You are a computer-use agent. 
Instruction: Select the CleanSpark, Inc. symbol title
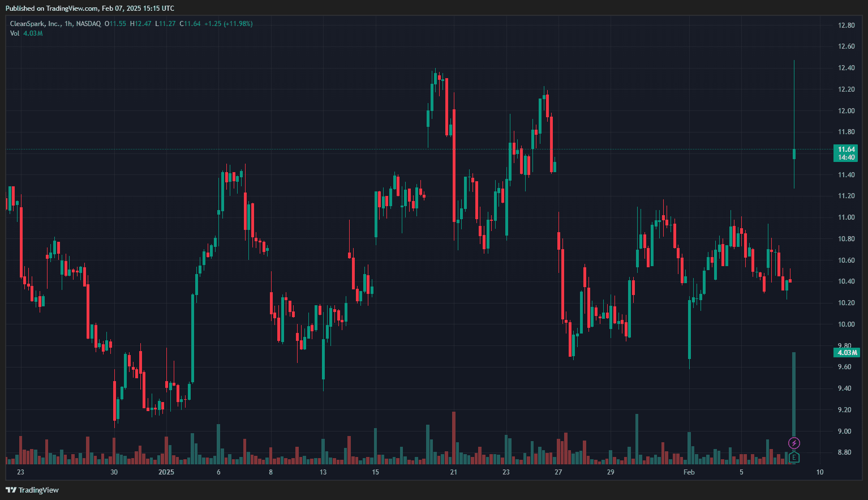click(36, 24)
